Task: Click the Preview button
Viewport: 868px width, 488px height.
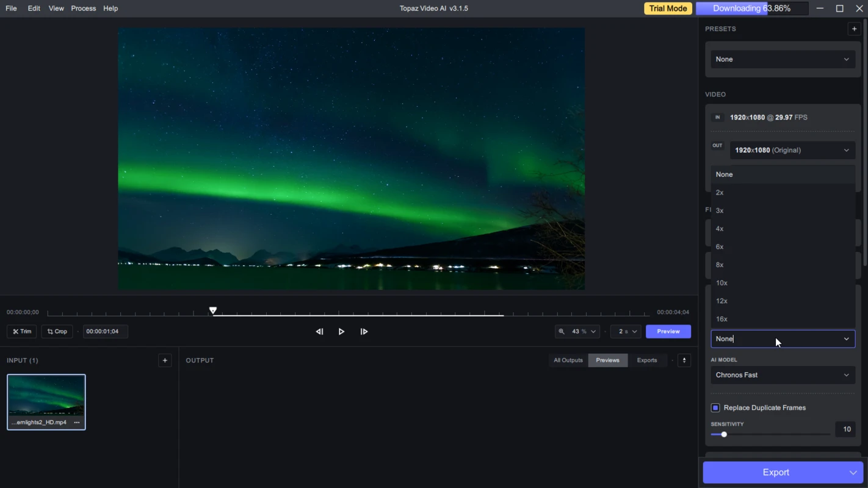Action: 668,331
